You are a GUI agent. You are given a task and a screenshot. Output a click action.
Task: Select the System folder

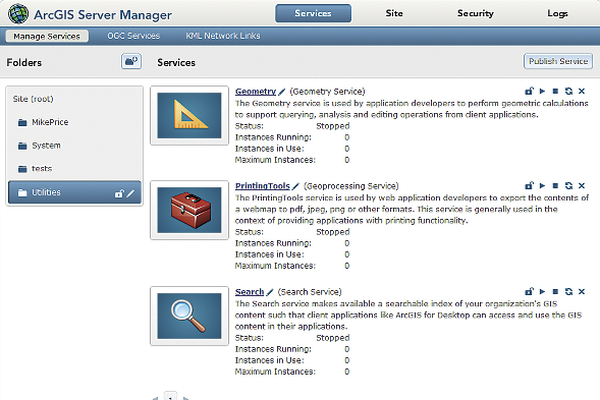click(x=46, y=145)
